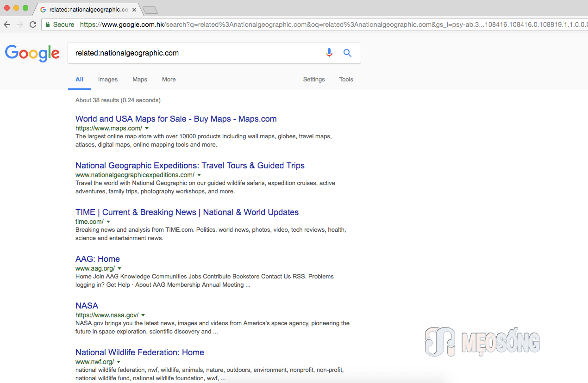588x383 pixels.
Task: Click the time.com/ URL text
Action: click(x=89, y=222)
